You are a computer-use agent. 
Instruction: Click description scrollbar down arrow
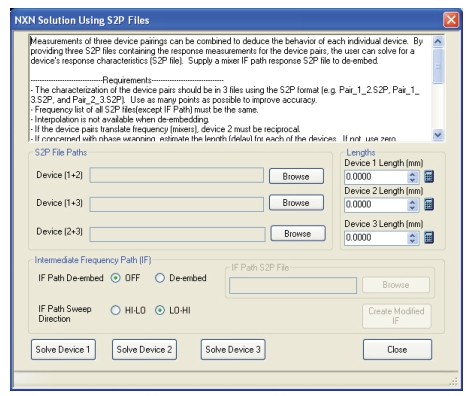click(438, 135)
